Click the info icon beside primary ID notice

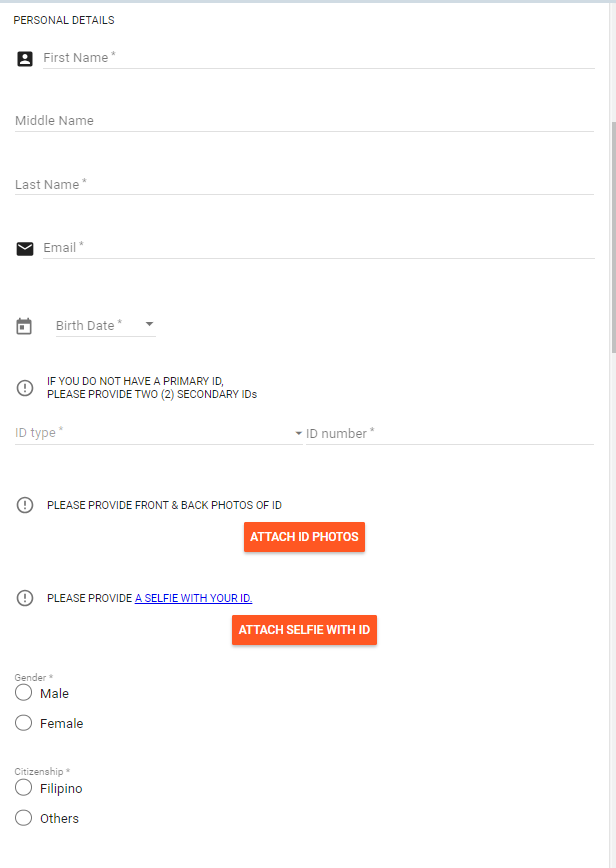coord(25,388)
